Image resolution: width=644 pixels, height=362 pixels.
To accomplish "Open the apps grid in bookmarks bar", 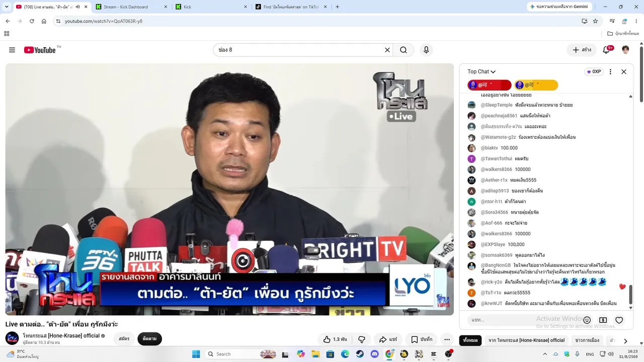I will (7, 34).
